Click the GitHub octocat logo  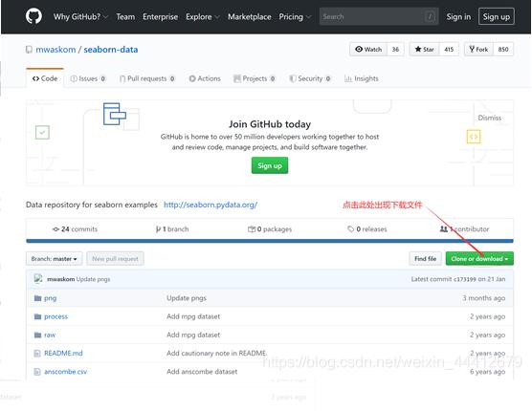coord(33,16)
